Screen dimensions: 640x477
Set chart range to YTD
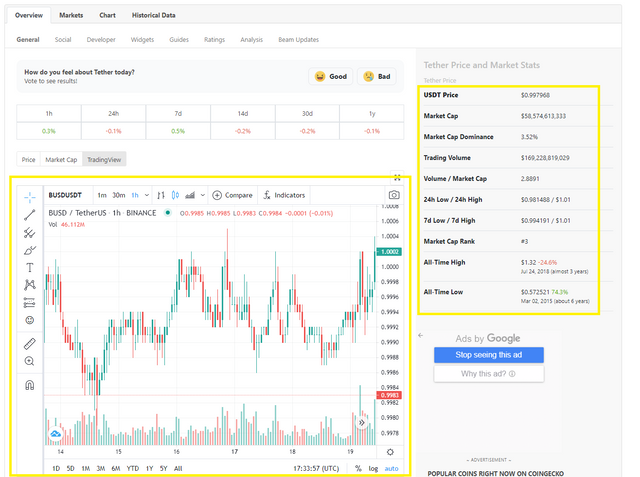(133, 468)
